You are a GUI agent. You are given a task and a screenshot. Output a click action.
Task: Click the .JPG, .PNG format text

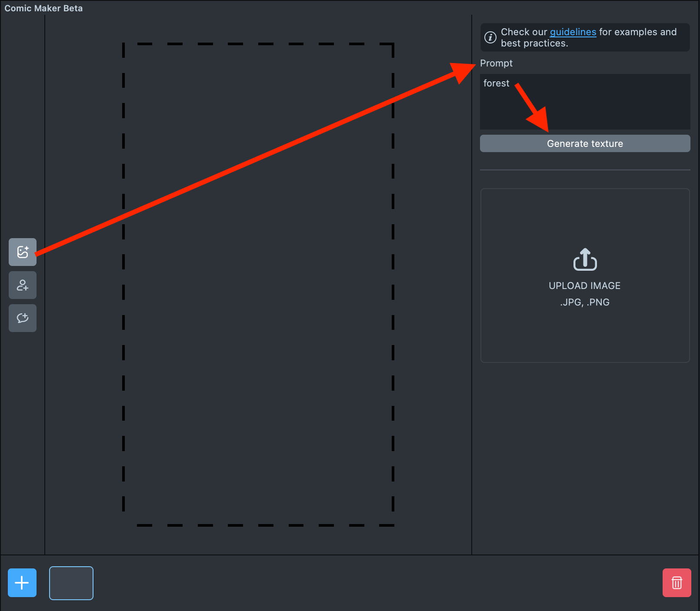[584, 302]
